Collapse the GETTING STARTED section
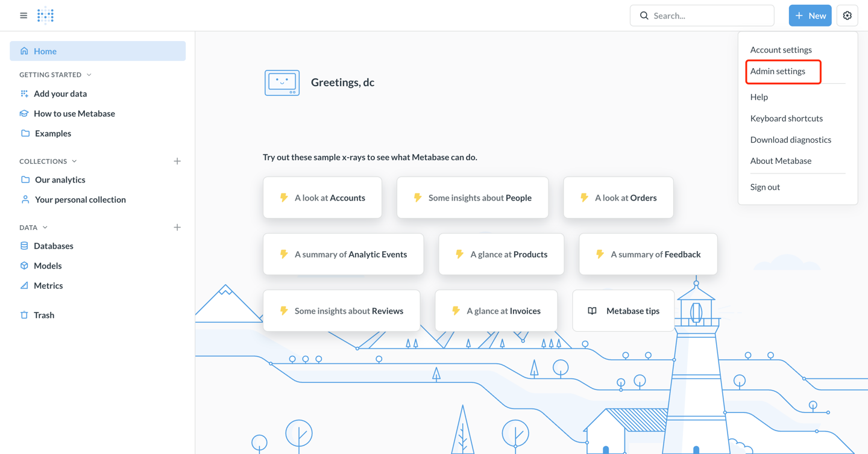Viewport: 868px width, 454px height. (x=89, y=74)
